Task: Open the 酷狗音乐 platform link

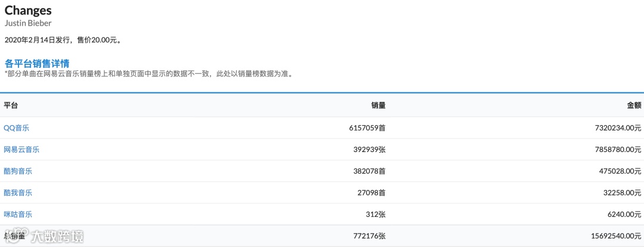Action: pos(18,171)
